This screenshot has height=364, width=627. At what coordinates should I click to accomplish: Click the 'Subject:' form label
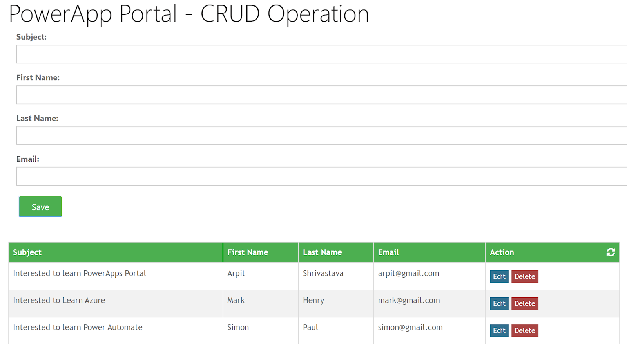click(31, 37)
